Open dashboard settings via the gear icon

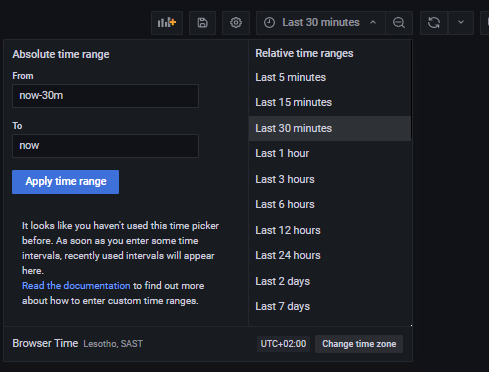tap(236, 23)
